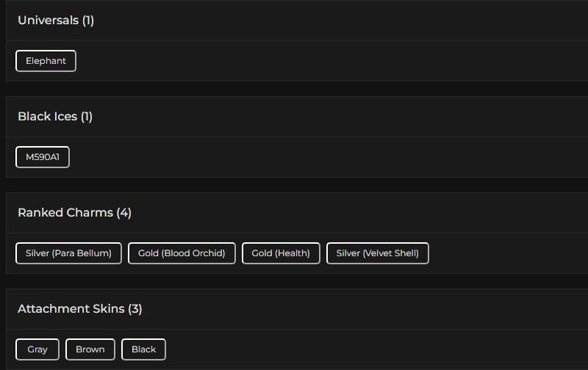Screen dimensions: 588x370
Task: Click the (1) count beside Universals
Action: coord(88,21)
